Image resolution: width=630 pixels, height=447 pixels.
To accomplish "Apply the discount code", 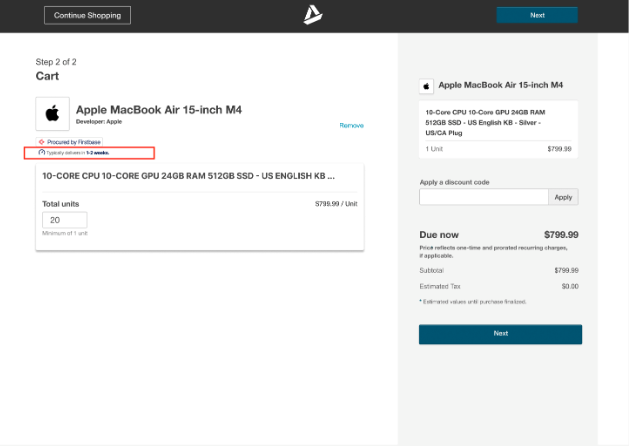I will pyautogui.click(x=563, y=197).
